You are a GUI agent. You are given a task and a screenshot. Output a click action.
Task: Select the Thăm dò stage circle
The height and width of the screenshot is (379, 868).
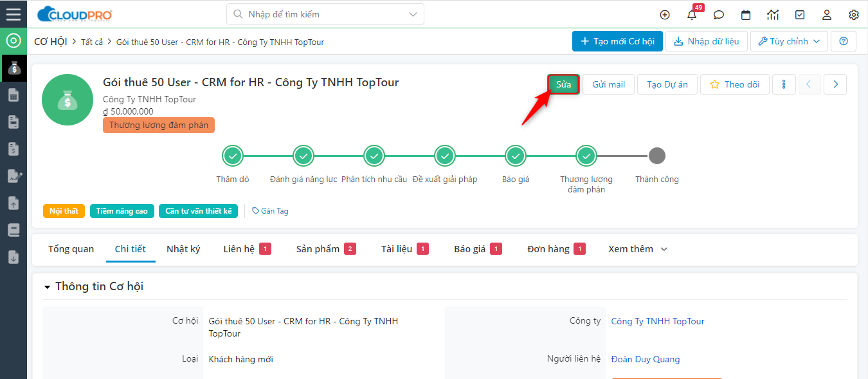(233, 156)
